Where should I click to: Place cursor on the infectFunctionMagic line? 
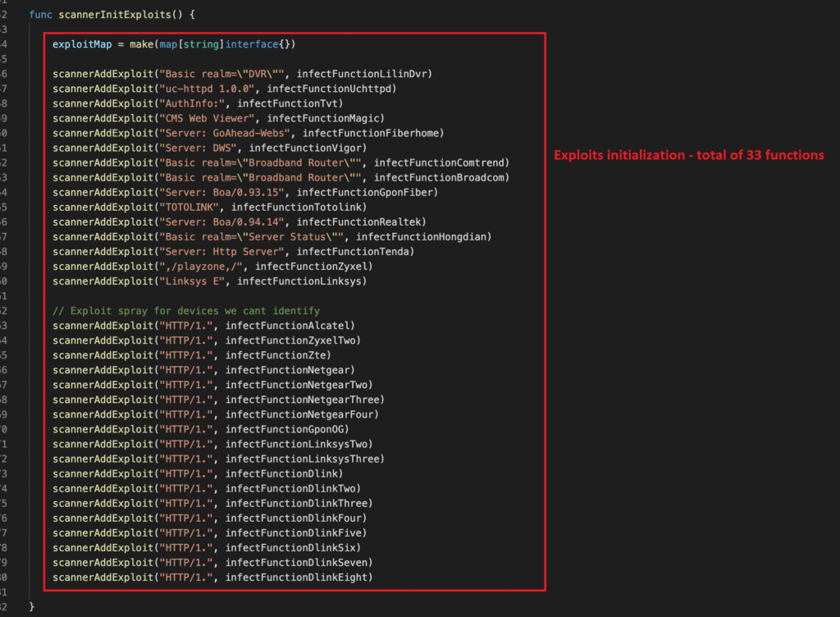click(x=218, y=118)
